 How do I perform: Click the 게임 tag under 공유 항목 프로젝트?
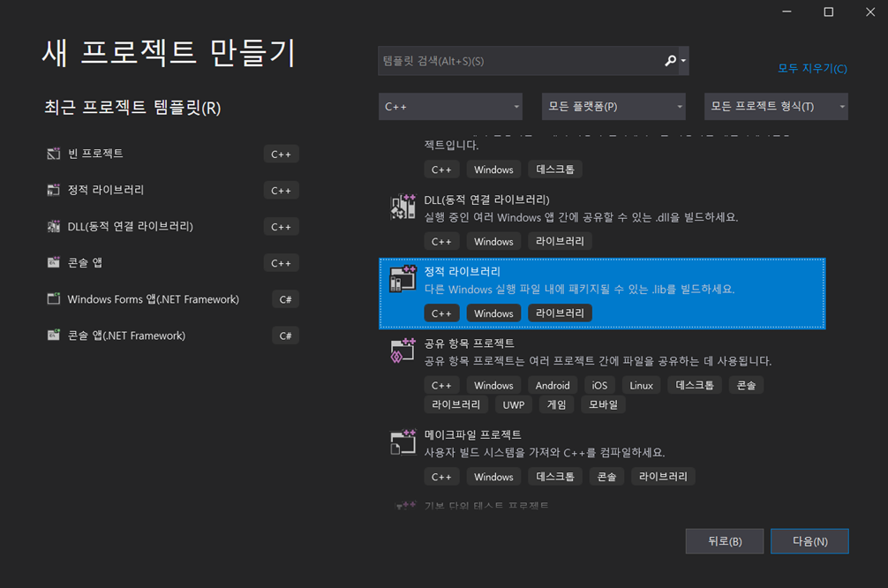(x=556, y=404)
